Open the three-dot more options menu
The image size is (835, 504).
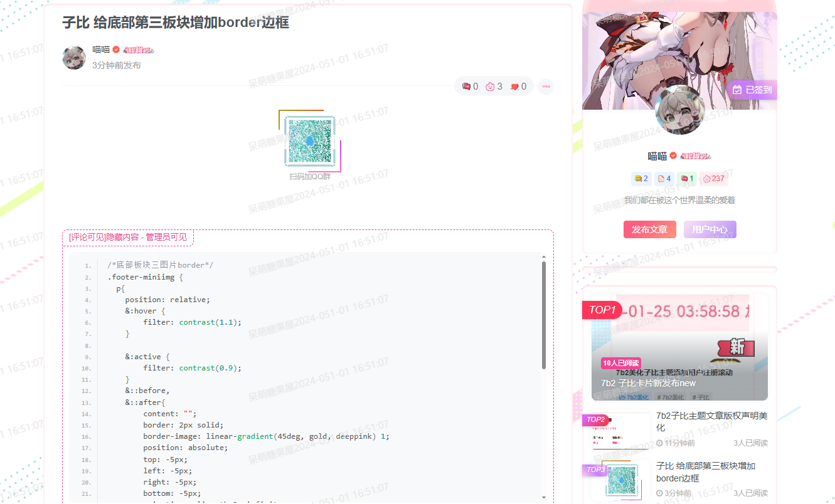[545, 87]
